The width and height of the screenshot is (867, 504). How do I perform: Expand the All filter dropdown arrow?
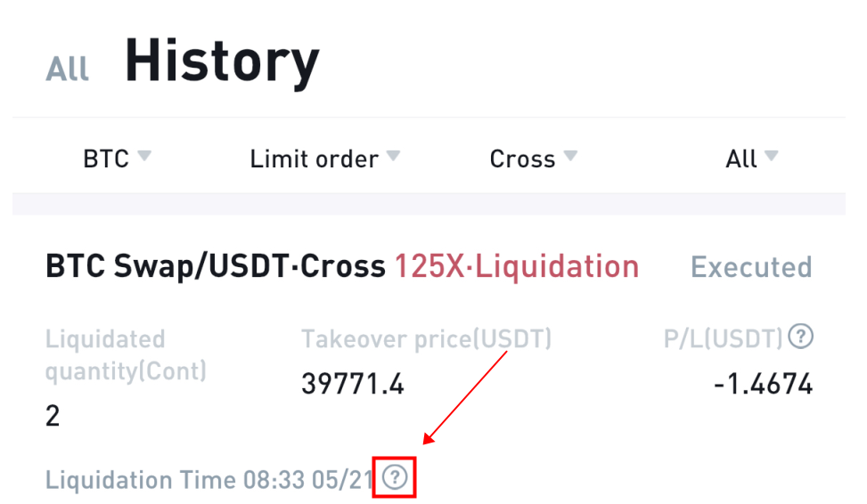click(772, 156)
